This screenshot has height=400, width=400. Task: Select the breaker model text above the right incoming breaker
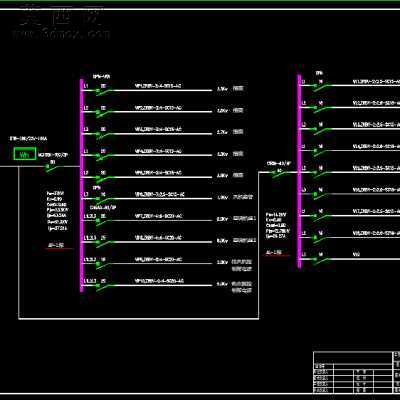[279, 164]
